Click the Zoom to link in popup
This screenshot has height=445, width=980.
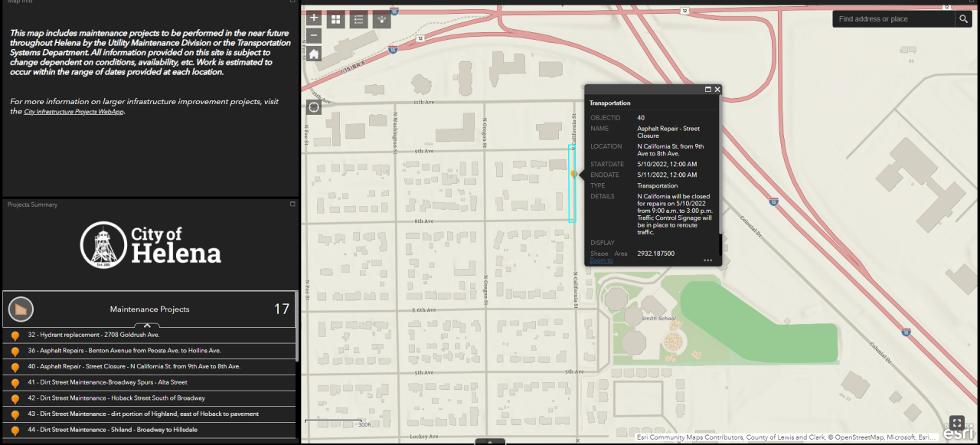(600, 260)
